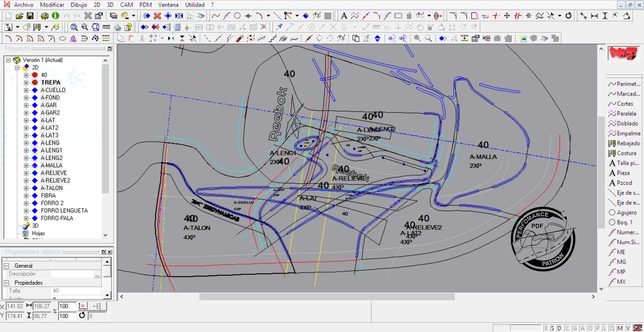Save the project with the floppy disk icon
The width and height of the screenshot is (644, 332).
30,16
